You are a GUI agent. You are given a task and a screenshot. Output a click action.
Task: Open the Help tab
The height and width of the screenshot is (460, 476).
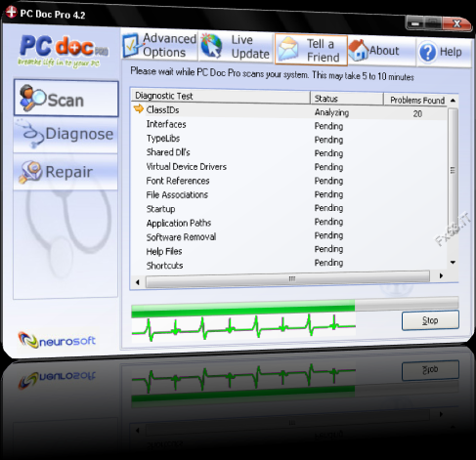tap(444, 53)
